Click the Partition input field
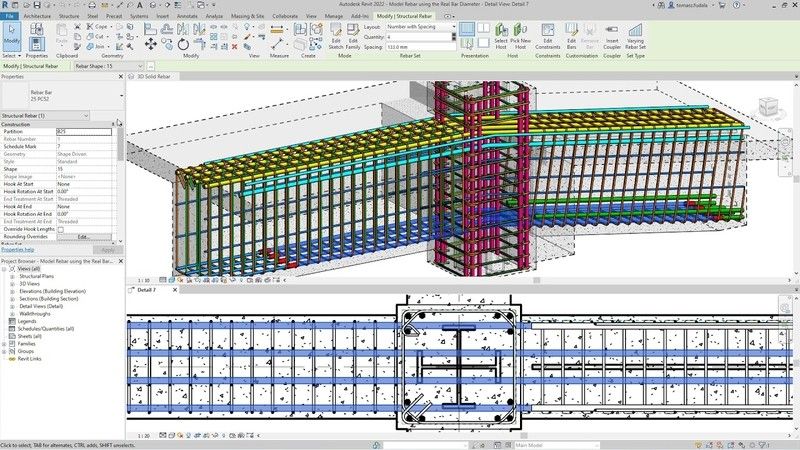This screenshot has width=800, height=450. pyautogui.click(x=84, y=132)
